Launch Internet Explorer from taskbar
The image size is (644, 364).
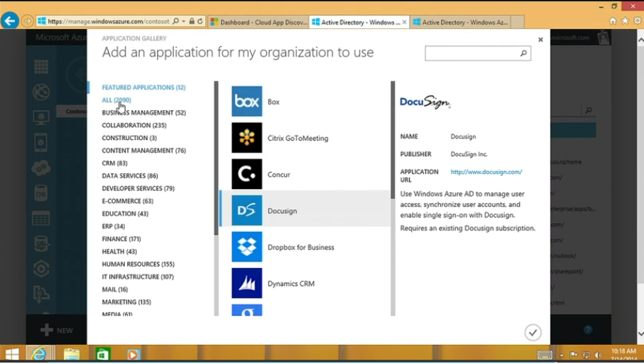pyautogui.click(x=40, y=354)
